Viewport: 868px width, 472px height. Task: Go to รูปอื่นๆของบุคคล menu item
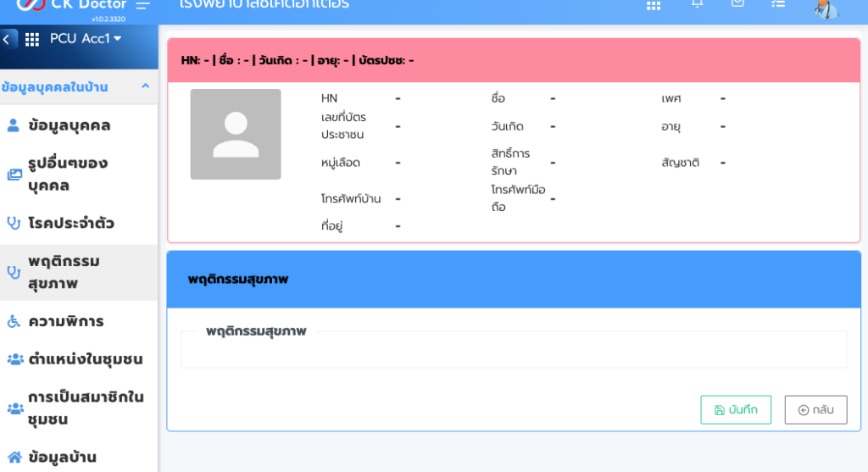68,174
